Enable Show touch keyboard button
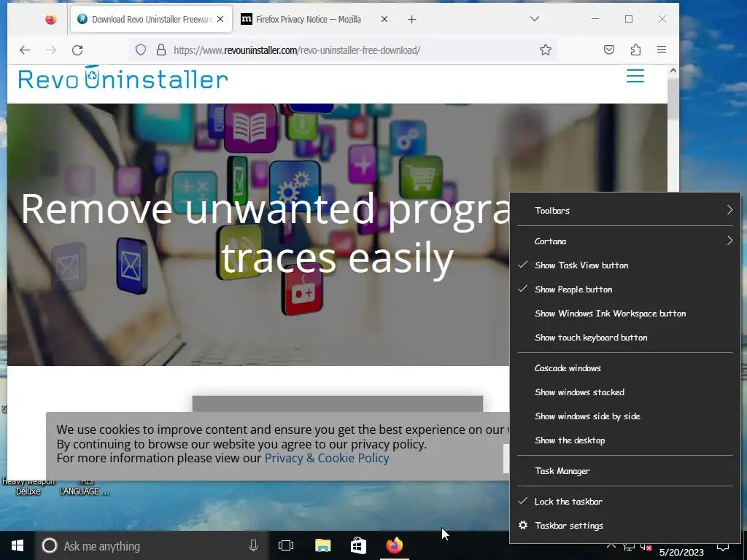 point(624,338)
